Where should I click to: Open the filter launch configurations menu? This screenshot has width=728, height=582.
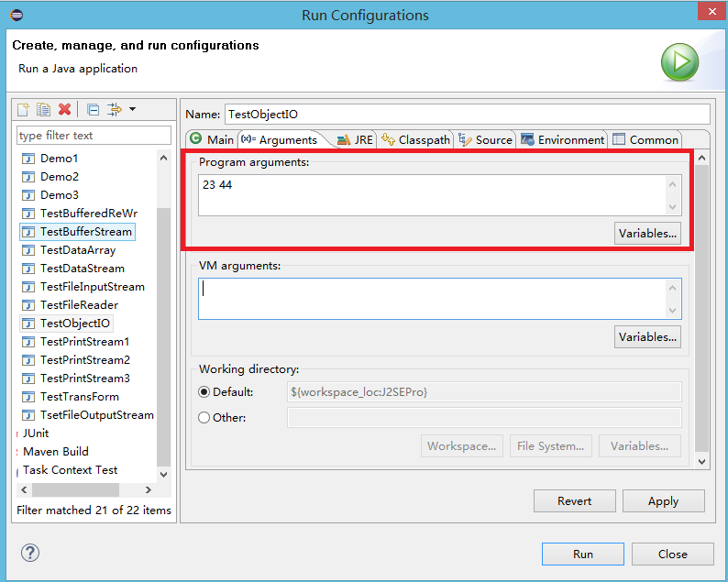tap(133, 110)
